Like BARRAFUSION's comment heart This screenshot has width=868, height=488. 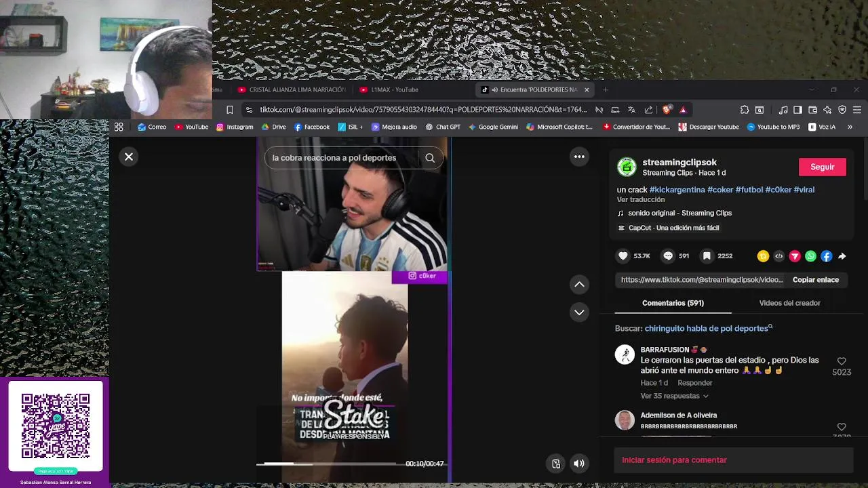(x=842, y=361)
